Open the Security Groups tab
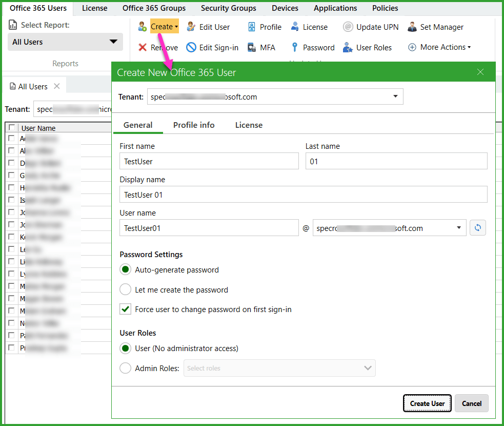 229,8
